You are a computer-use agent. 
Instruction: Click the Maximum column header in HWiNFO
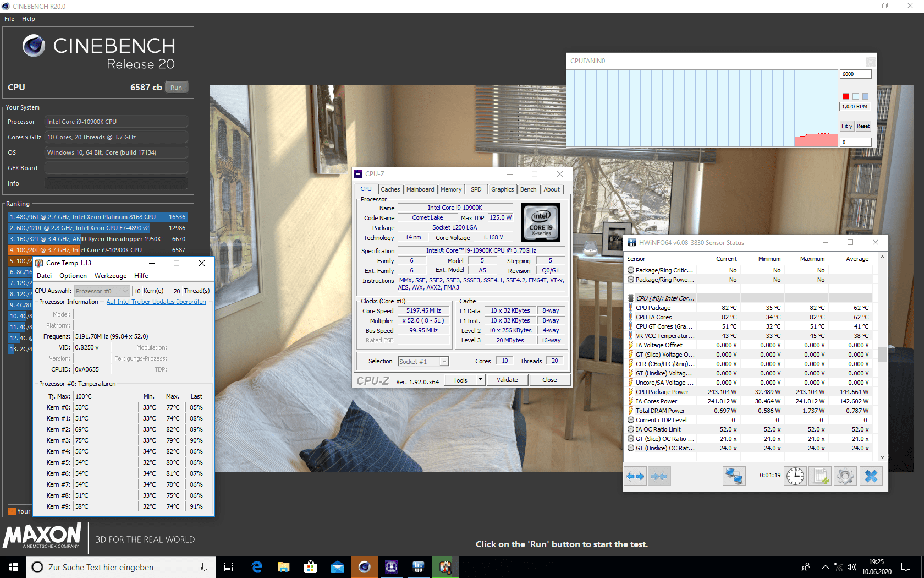tap(812, 259)
